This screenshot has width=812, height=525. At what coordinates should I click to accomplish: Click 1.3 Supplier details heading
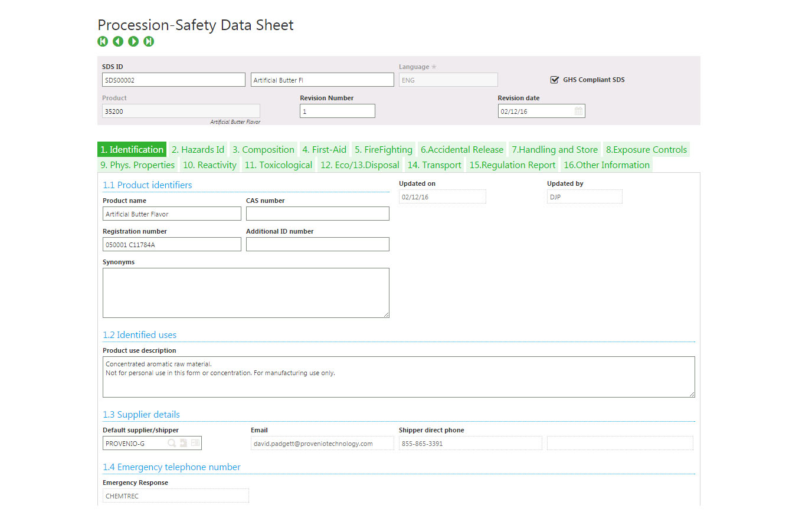coord(142,415)
